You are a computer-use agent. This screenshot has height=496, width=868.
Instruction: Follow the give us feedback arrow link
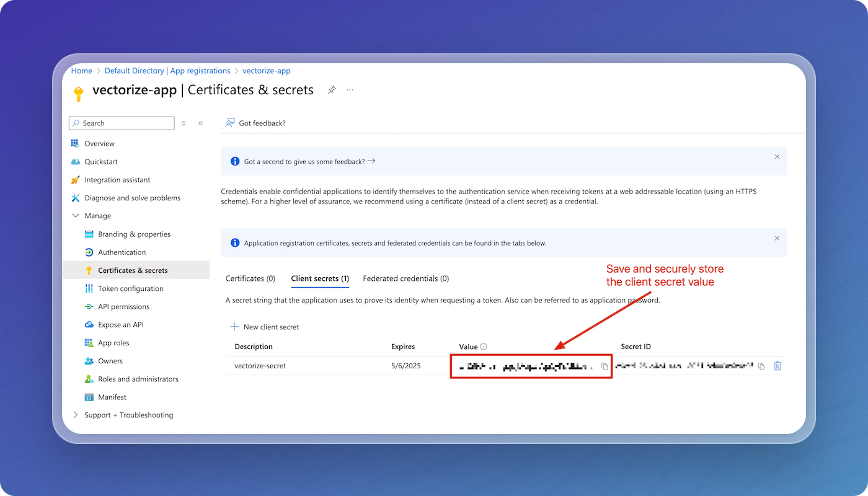pyautogui.click(x=371, y=161)
